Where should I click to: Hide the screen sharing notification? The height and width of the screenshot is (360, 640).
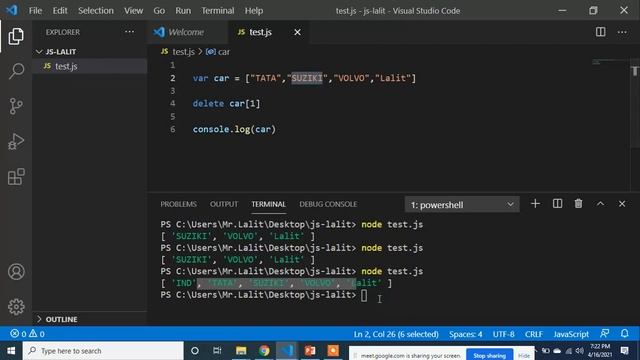point(524,356)
